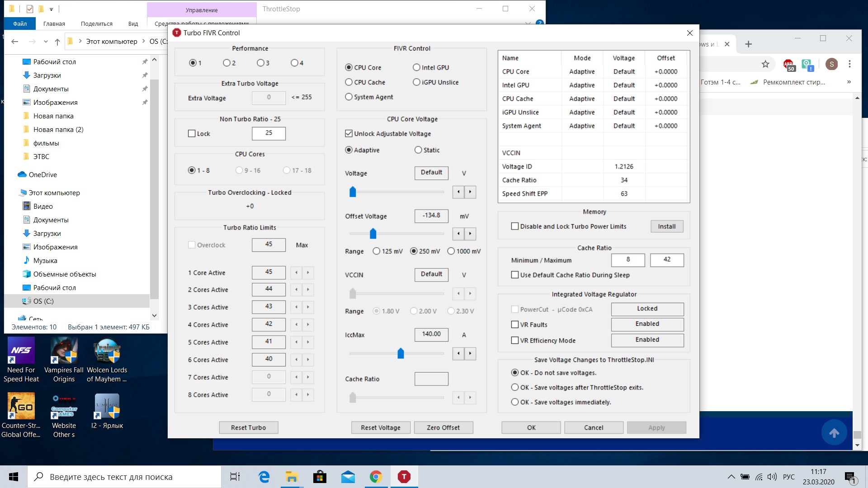Click the scroll-to-top arrow button in the browser page
This screenshot has height=488, width=868.
[x=834, y=433]
